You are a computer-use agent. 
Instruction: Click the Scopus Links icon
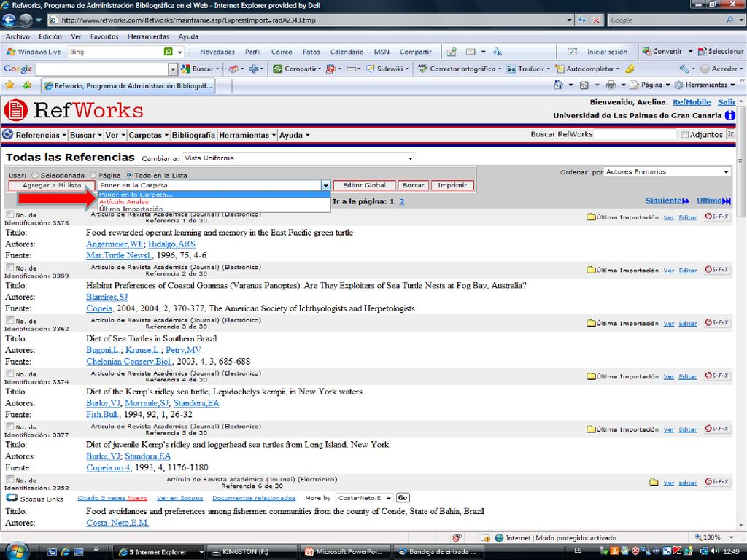[12, 497]
